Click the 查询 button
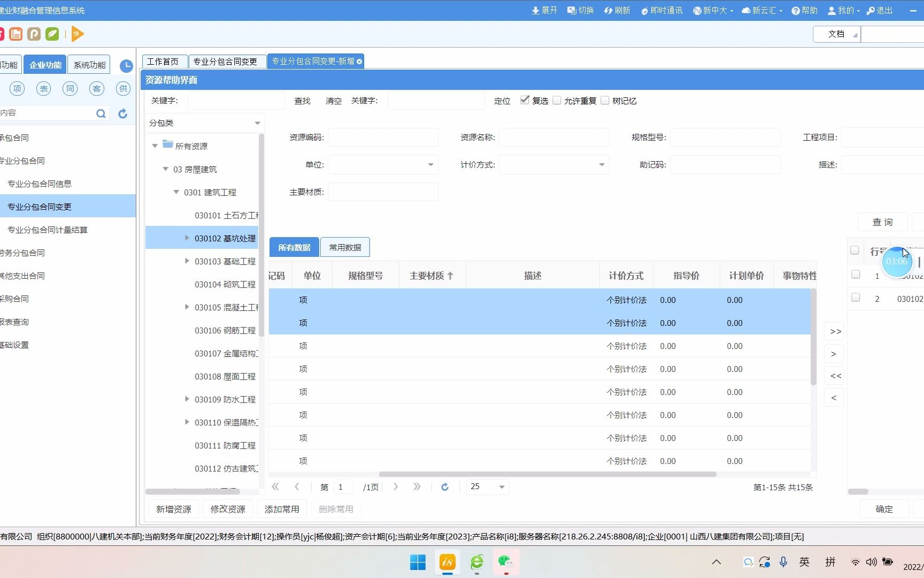 (883, 222)
